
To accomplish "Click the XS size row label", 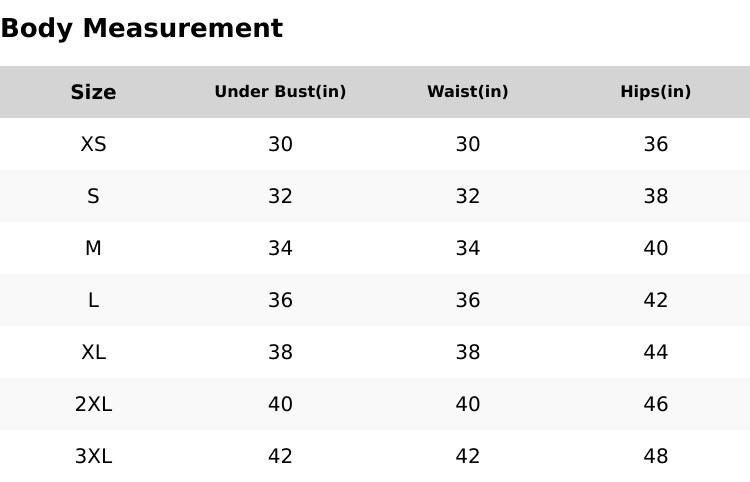I will (x=93, y=144).
